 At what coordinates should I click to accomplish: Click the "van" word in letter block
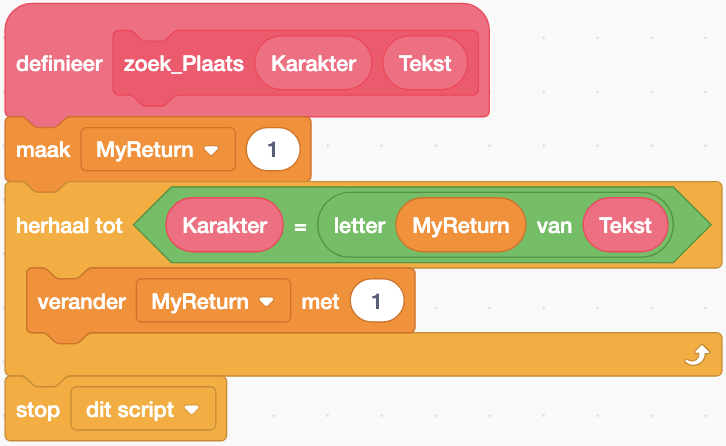[554, 225]
